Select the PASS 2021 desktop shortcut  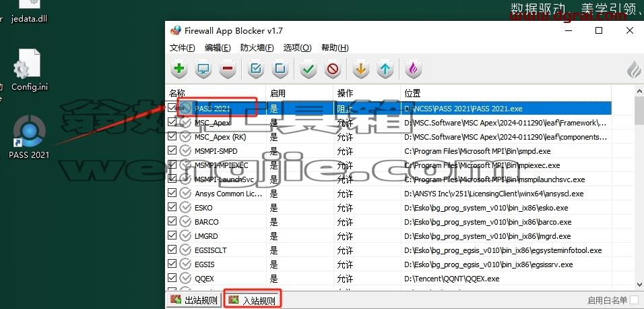tap(29, 138)
